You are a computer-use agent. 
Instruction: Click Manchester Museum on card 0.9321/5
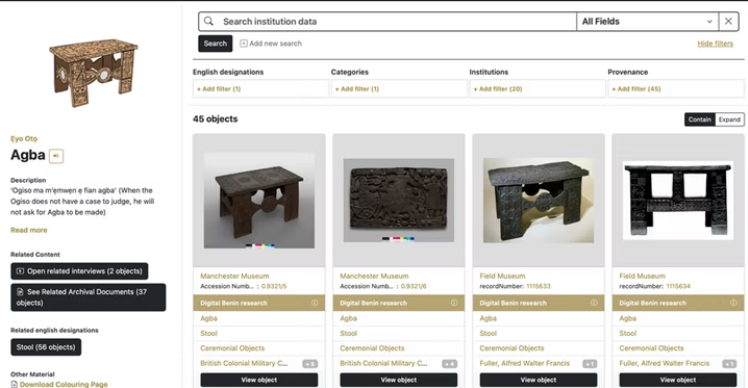pyautogui.click(x=235, y=276)
